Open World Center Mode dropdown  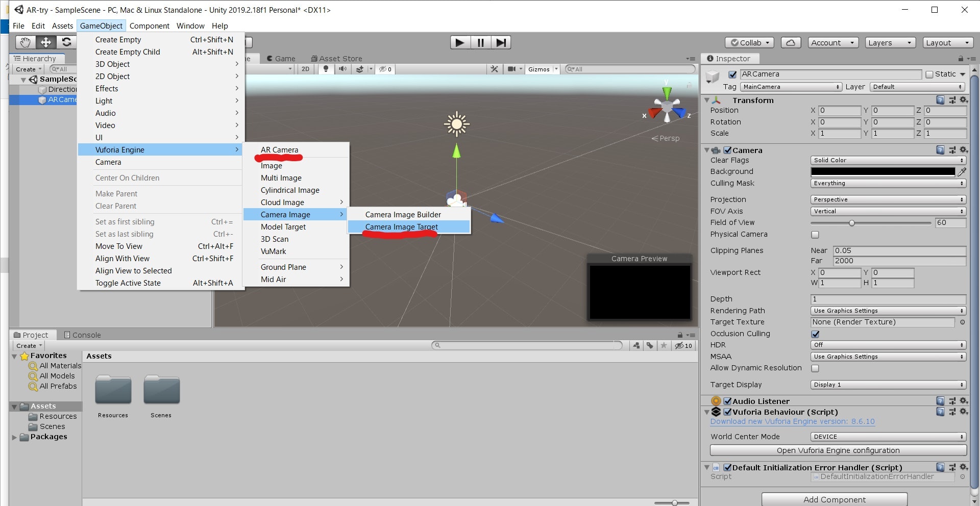888,437
